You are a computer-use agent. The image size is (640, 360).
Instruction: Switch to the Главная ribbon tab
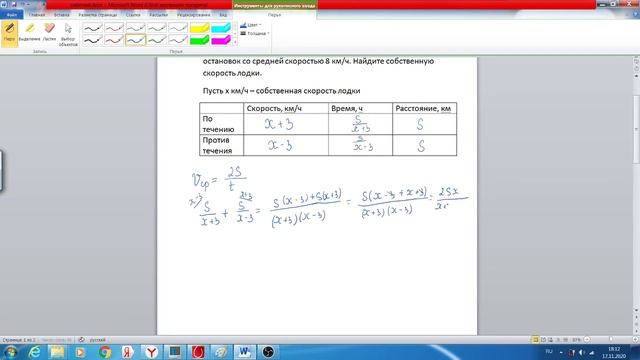point(37,15)
